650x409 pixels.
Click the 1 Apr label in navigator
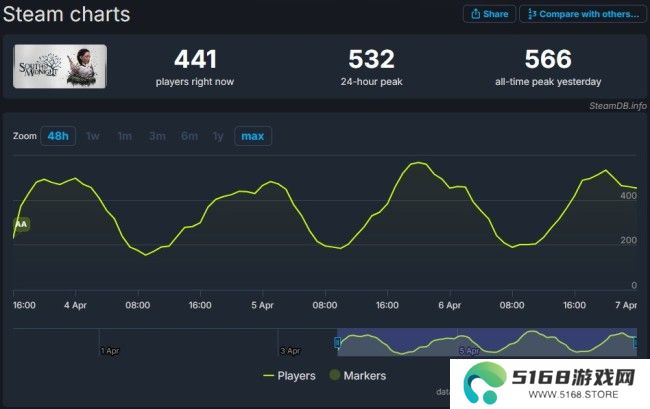point(110,351)
